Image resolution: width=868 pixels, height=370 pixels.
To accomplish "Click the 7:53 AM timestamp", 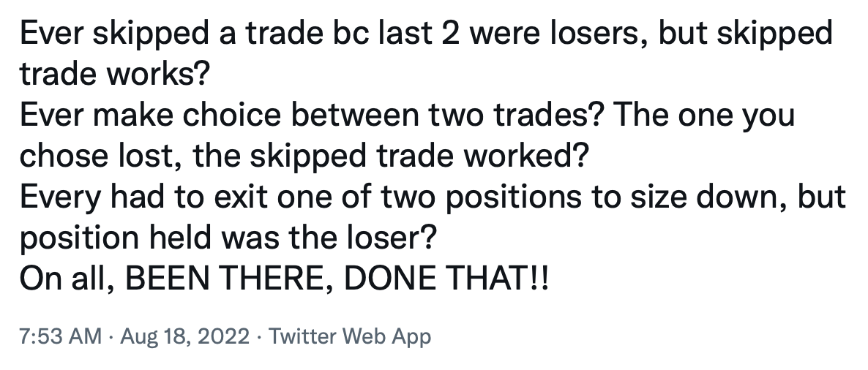I will (60, 336).
